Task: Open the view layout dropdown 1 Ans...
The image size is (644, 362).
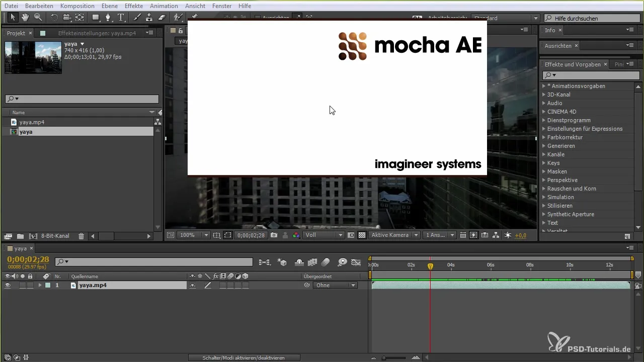Action: [x=440, y=235]
